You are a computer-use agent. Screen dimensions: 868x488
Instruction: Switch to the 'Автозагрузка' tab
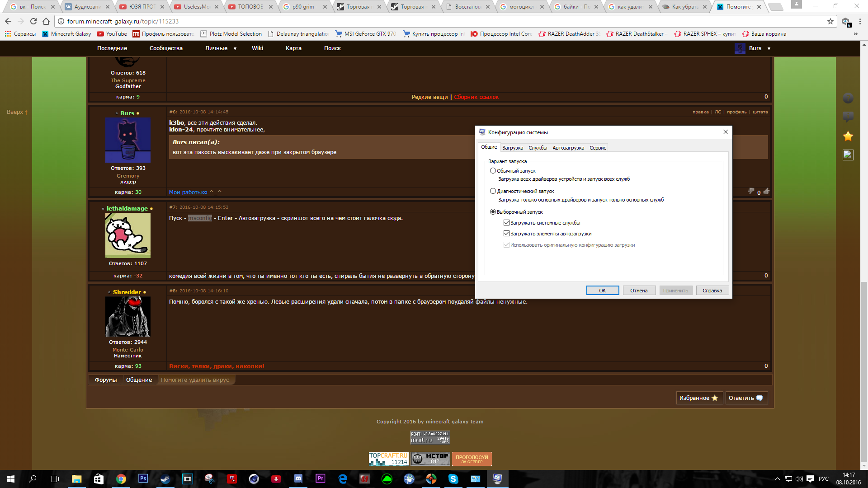(568, 148)
